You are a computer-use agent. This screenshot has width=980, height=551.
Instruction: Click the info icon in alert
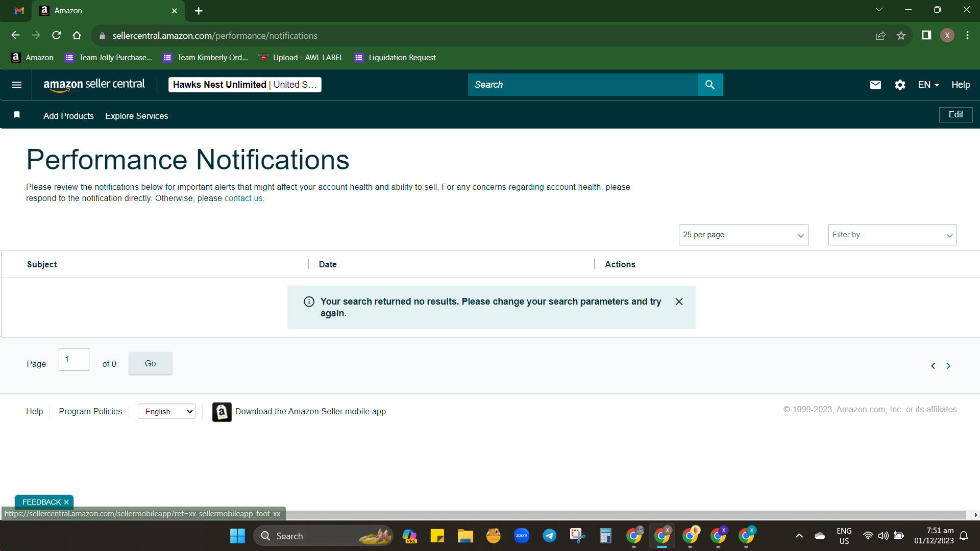[309, 302]
